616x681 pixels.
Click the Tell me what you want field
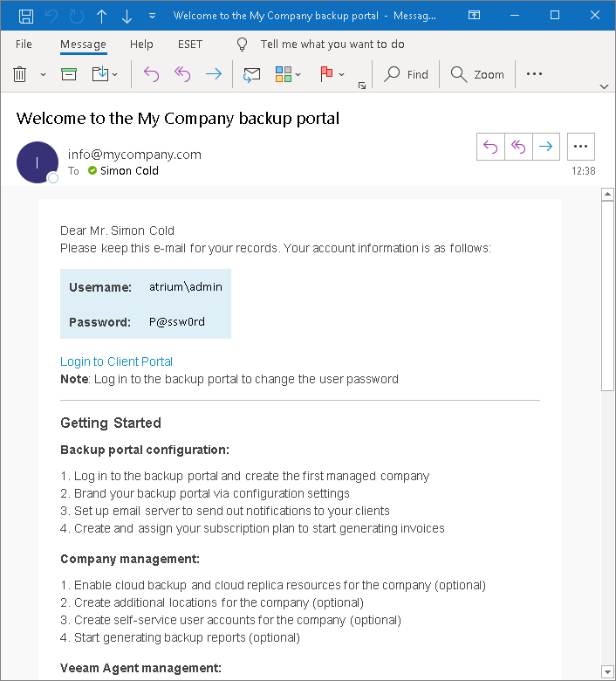coord(332,45)
